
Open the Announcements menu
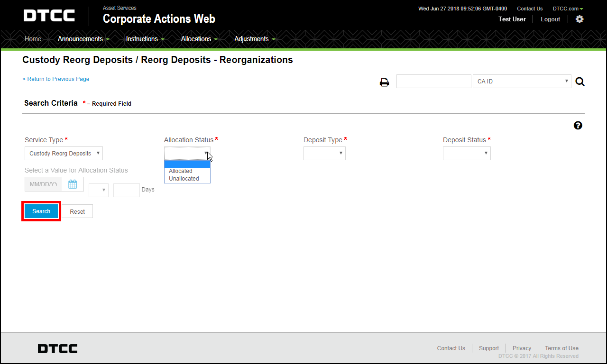click(80, 39)
